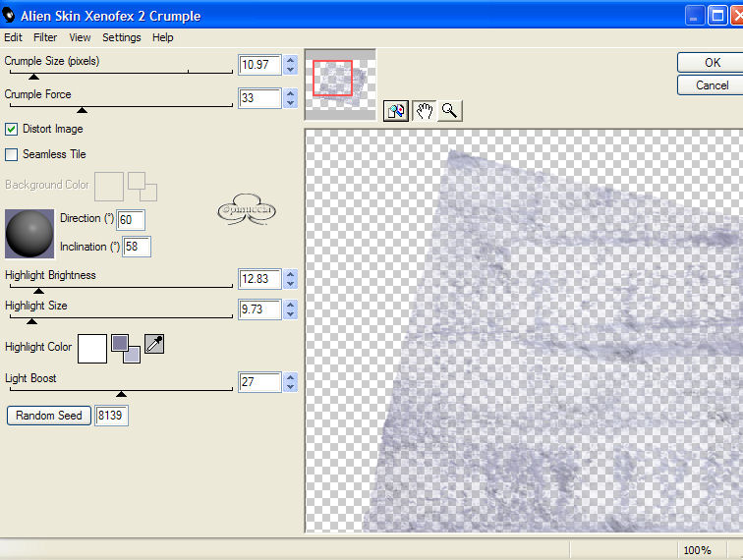Maximize the Xenofex Crumple window

pyautogui.click(x=717, y=16)
